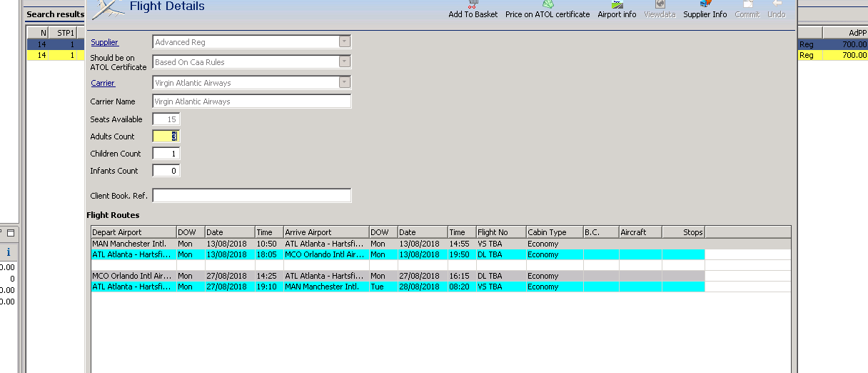Image resolution: width=868 pixels, height=373 pixels.
Task: Click the Commit toolbar item
Action: click(x=747, y=9)
